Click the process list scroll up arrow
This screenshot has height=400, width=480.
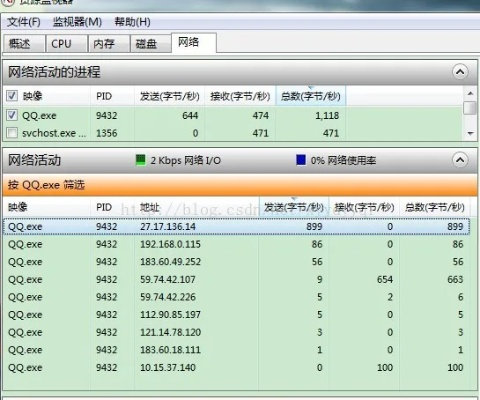(470, 93)
